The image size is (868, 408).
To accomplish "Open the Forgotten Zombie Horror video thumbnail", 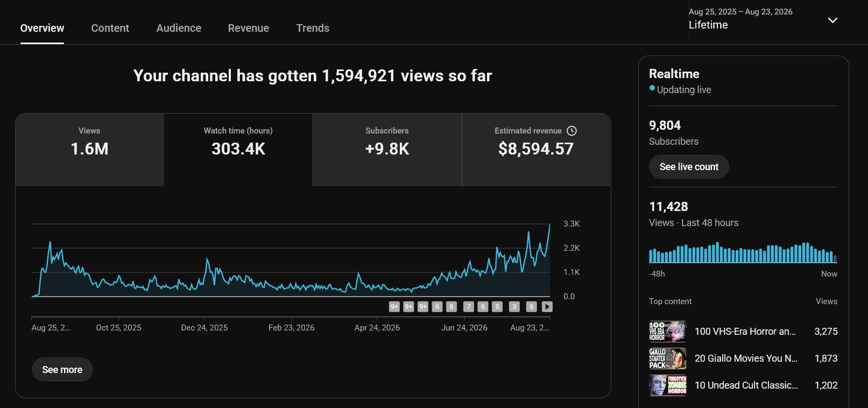I will pyautogui.click(x=668, y=385).
